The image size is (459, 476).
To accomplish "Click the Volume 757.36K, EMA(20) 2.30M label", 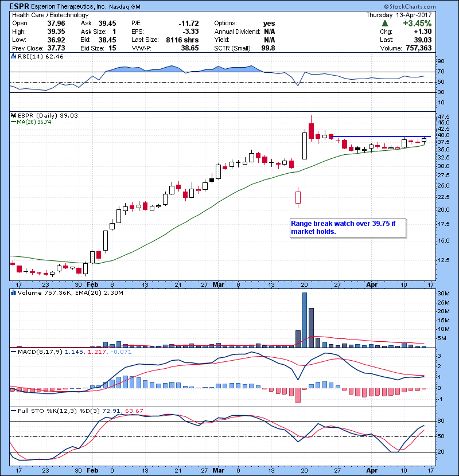I will (x=71, y=292).
